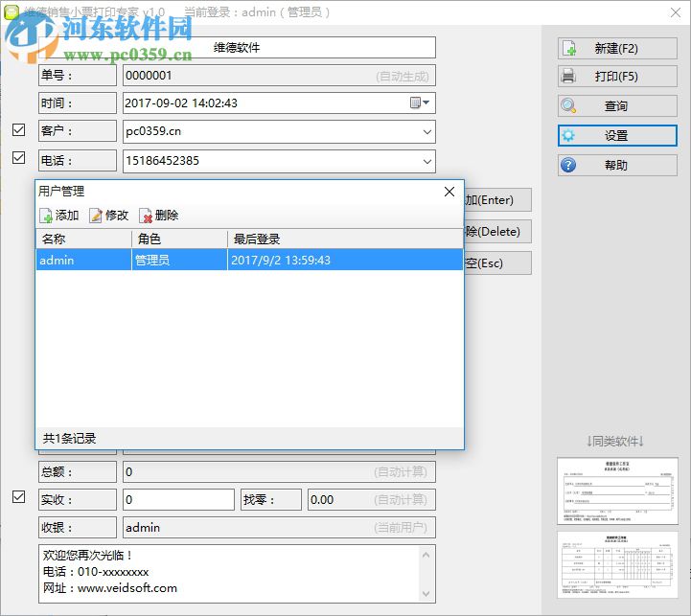The image size is (691, 616).
Task: Sort by the 名称 column header
Action: pos(83,240)
